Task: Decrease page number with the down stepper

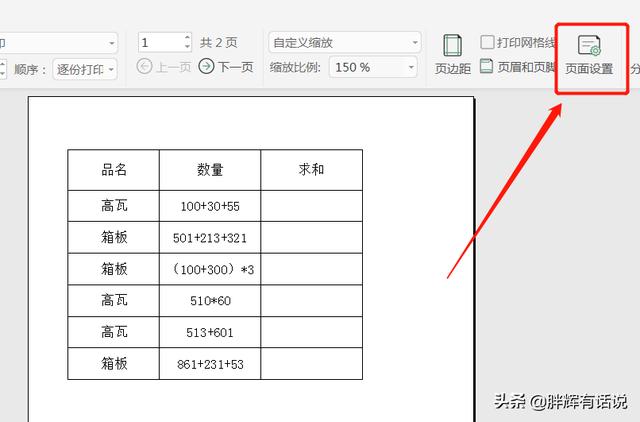Action: [186, 47]
